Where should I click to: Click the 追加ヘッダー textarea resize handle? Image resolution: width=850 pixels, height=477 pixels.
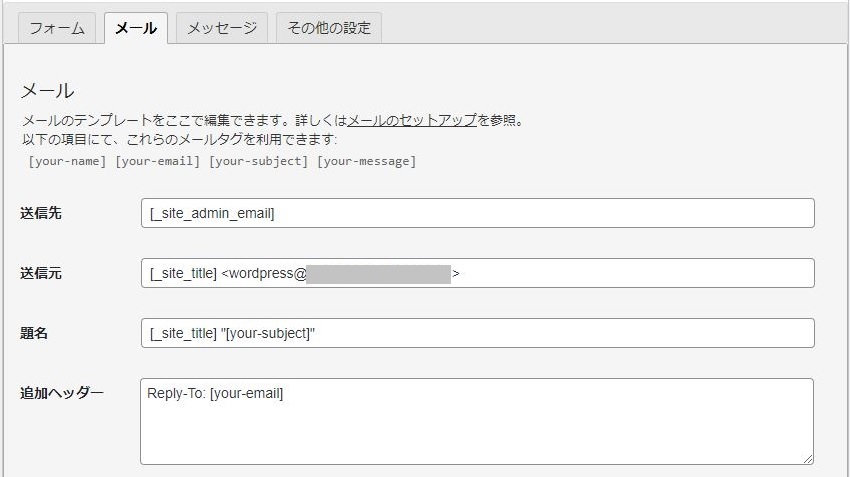click(808, 459)
